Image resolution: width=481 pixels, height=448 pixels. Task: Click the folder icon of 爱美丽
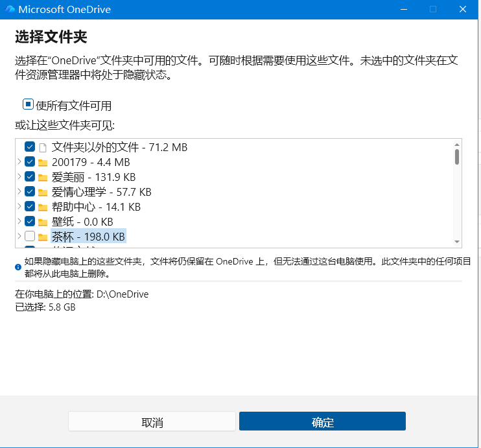(x=43, y=178)
